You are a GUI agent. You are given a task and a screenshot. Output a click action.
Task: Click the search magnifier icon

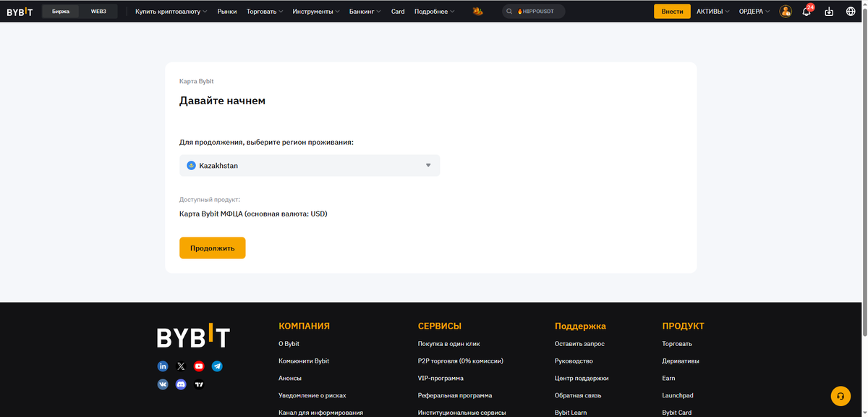[x=510, y=12]
